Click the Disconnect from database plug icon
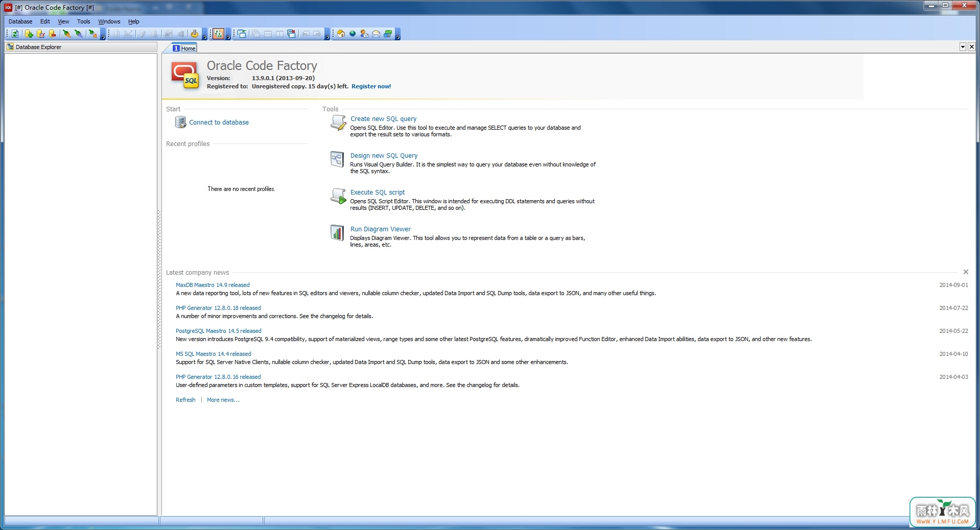 point(79,34)
